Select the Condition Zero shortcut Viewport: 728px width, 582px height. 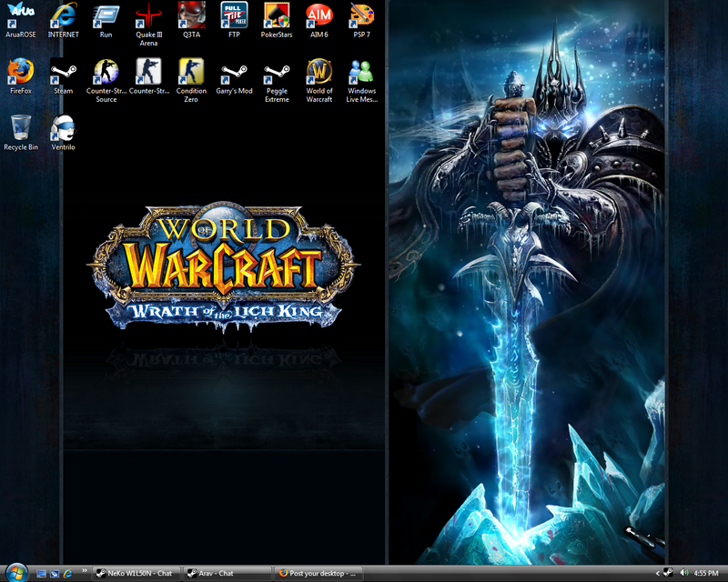click(x=191, y=80)
